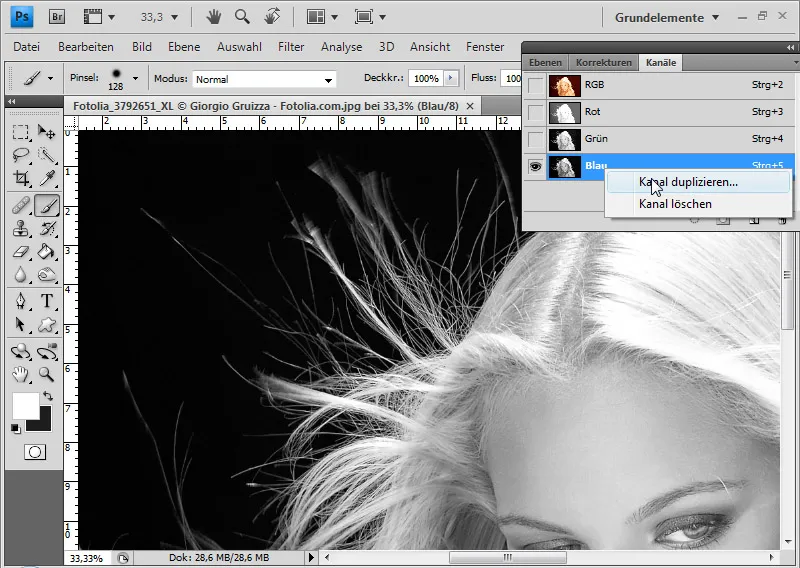Click the 33,33% zoom field in status bar
This screenshot has width=800, height=568.
coord(88,558)
